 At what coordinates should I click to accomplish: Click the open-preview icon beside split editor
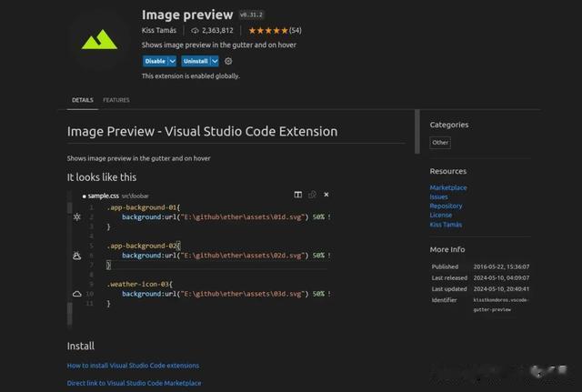(312, 195)
